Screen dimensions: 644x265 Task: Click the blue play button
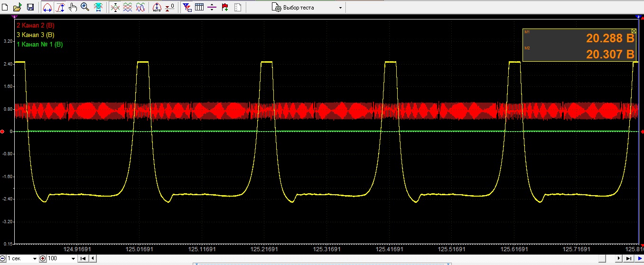click(639, 258)
